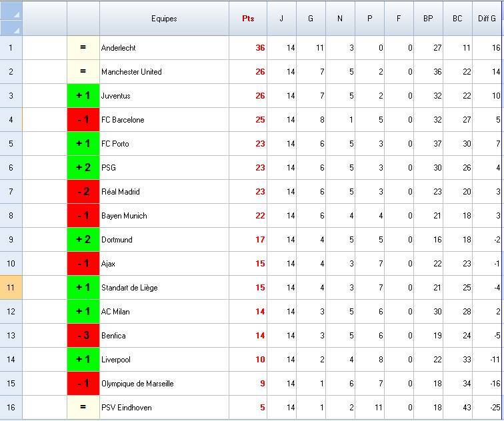This screenshot has width=504, height=421.
Task: Select row header number 11
Action: point(11,288)
